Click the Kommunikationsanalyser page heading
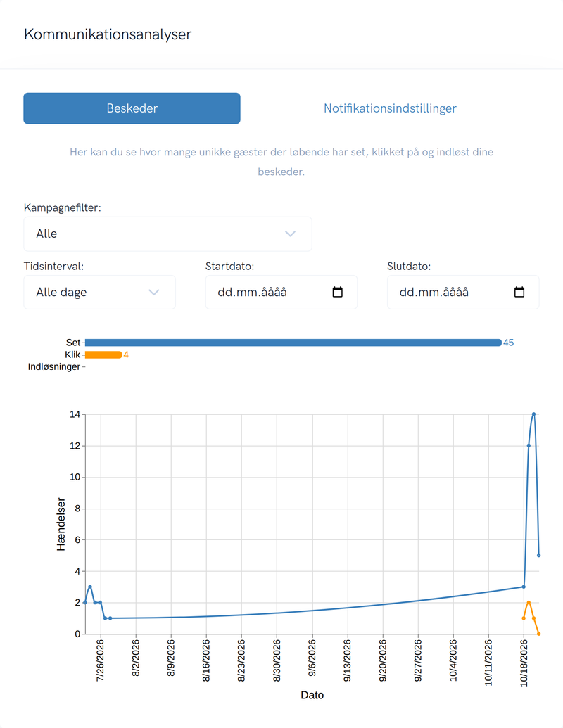This screenshot has width=563, height=728. coord(108,34)
